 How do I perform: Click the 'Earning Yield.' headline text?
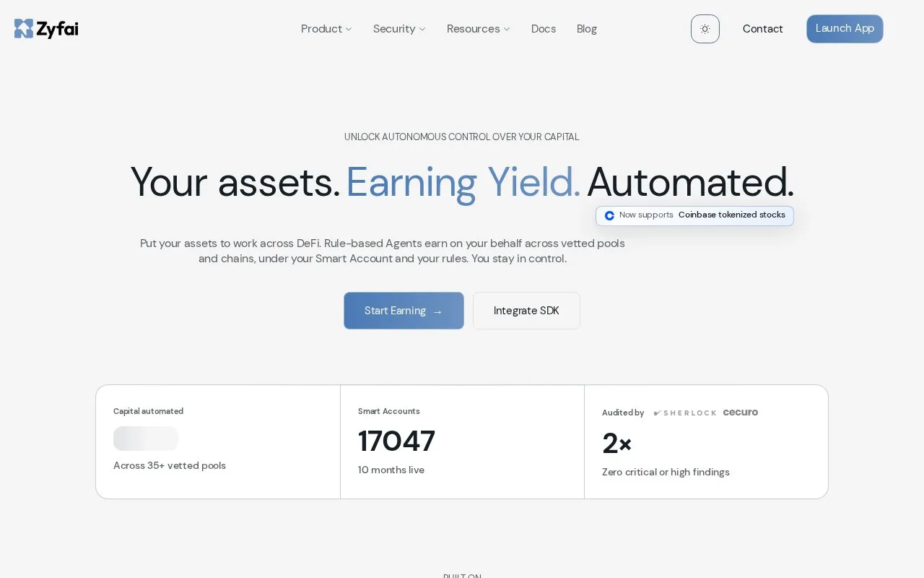[x=463, y=182]
